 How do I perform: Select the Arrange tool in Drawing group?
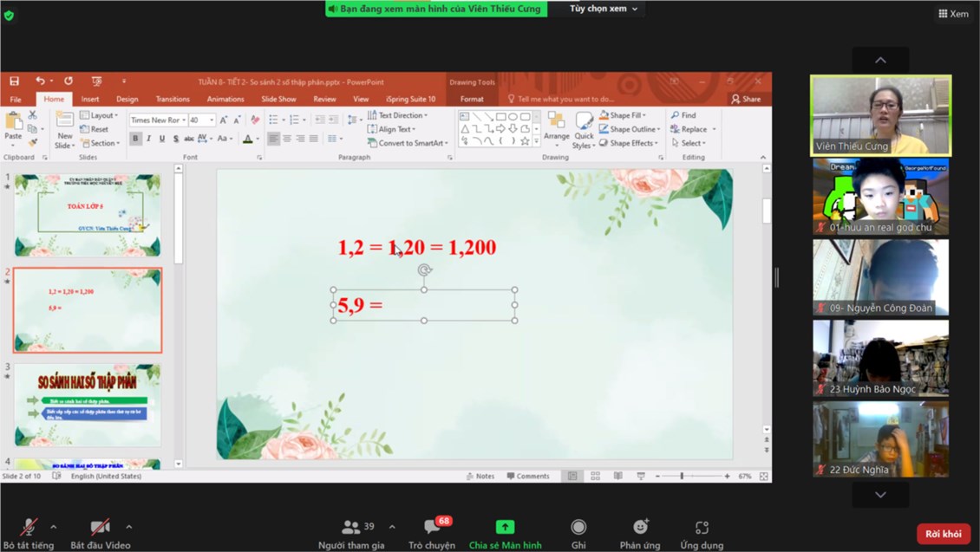click(x=556, y=127)
